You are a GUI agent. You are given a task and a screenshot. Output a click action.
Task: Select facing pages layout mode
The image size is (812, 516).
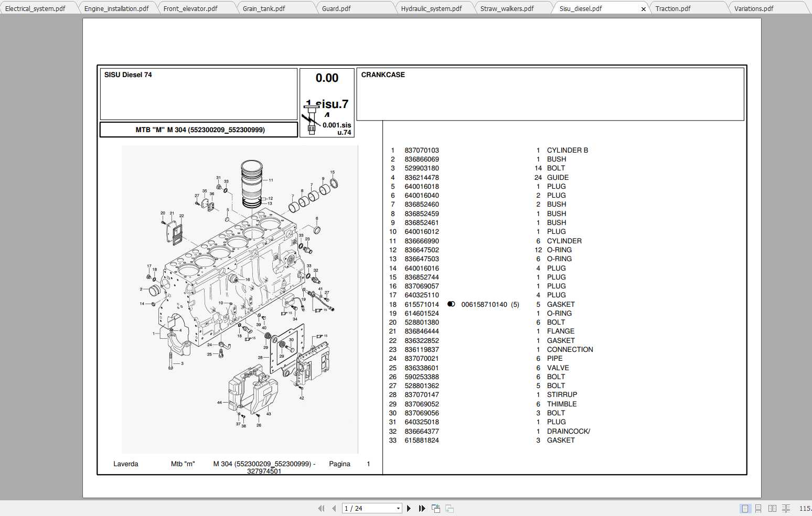(x=772, y=508)
